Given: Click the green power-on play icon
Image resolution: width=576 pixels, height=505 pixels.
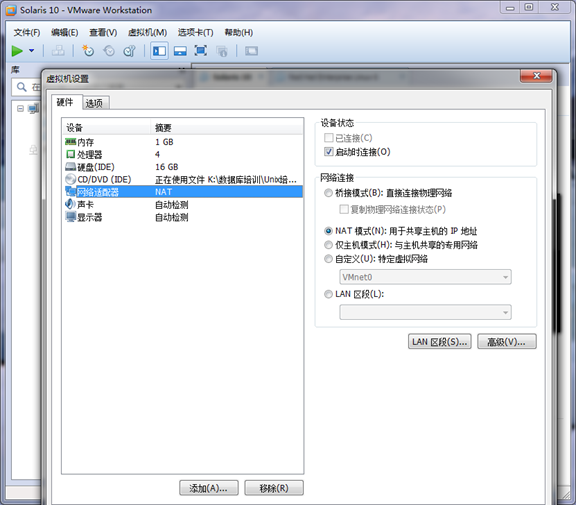Looking at the screenshot, I should click(x=17, y=51).
